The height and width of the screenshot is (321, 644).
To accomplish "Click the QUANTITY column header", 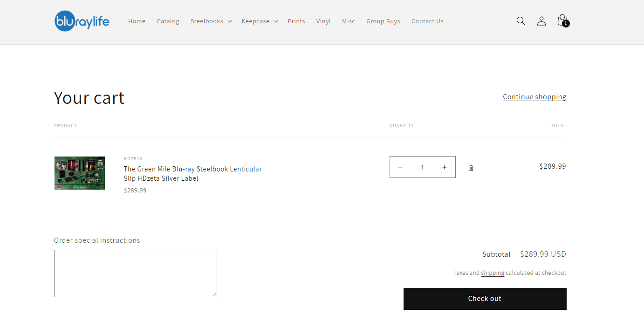I will click(x=402, y=126).
